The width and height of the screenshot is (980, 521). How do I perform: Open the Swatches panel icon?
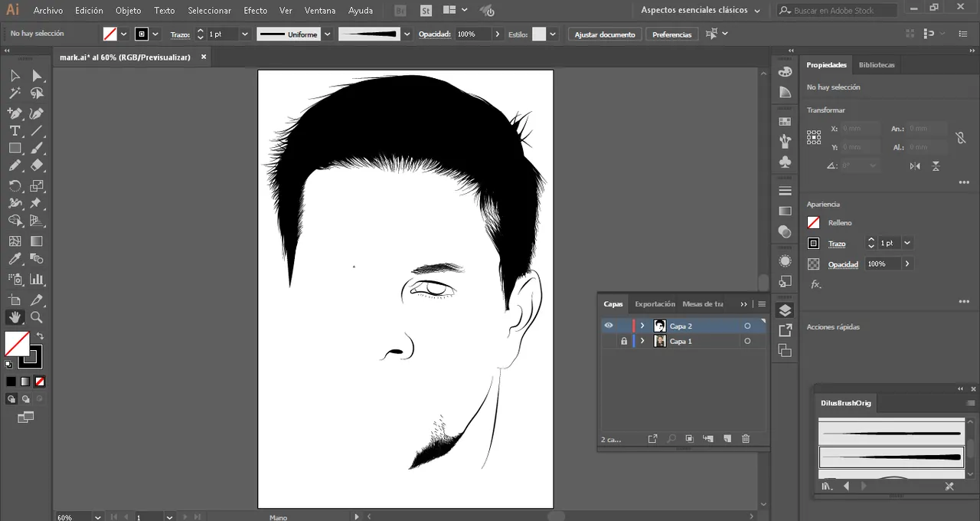tap(785, 121)
